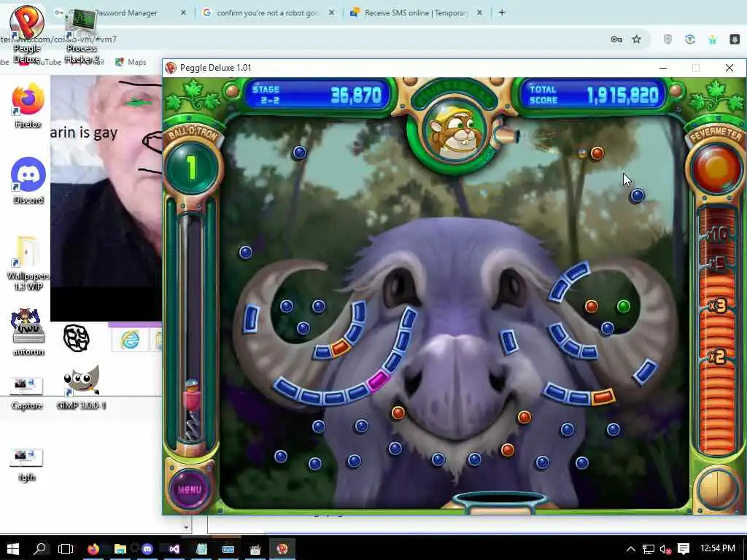
Task: Switch to 'confirm you're not a robot' tab
Action: pos(268,13)
